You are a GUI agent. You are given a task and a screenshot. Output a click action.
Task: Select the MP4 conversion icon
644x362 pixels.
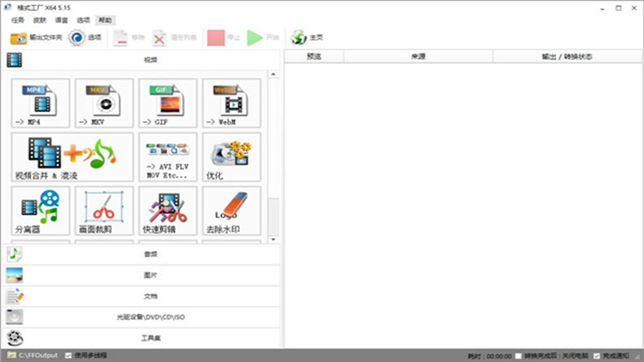[x=40, y=103]
